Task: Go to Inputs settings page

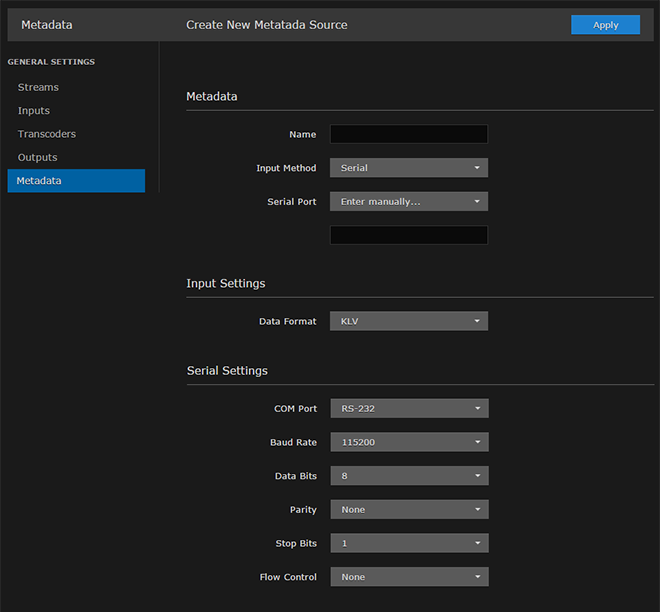Action: click(33, 111)
